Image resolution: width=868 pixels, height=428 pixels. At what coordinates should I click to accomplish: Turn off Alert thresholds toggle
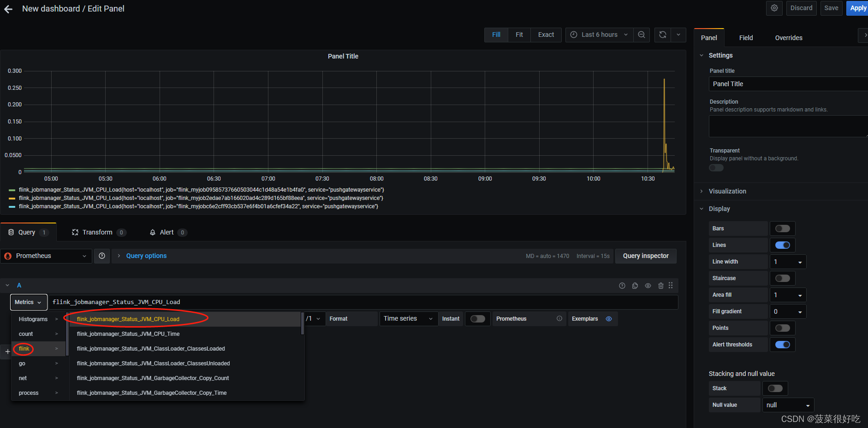coord(783,345)
